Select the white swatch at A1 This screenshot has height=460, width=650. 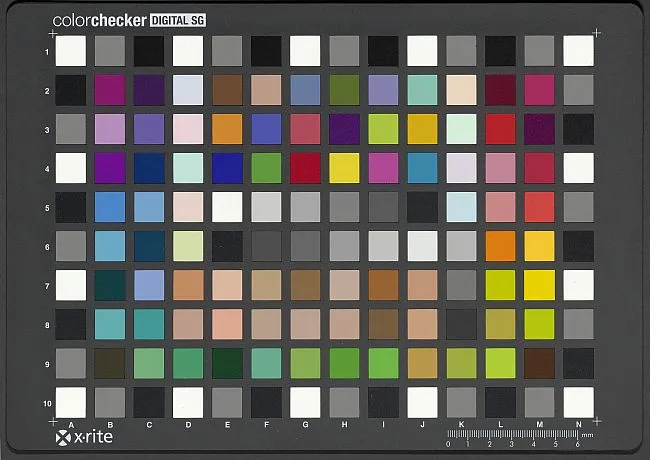click(x=70, y=51)
